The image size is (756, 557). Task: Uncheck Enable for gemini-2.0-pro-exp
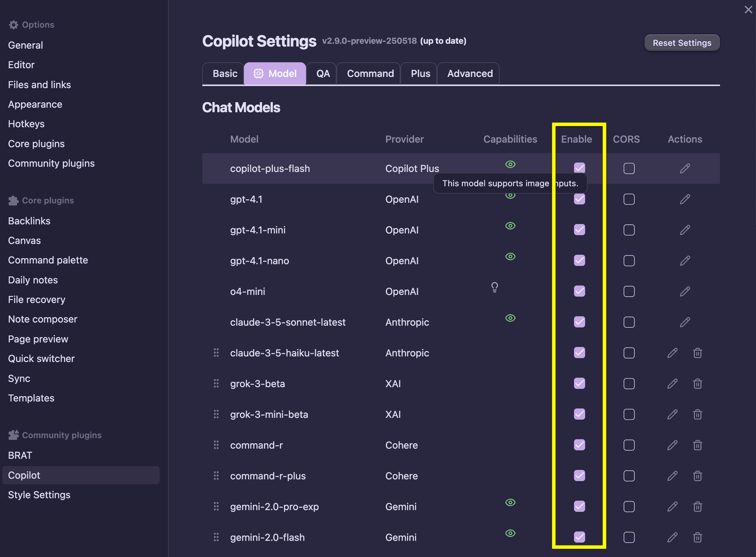579,506
